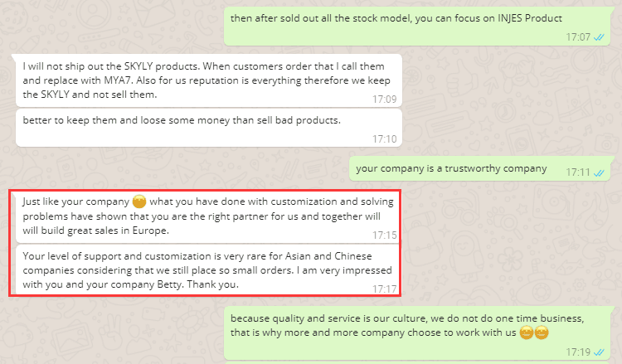
Task: Click the read-receipt ticks on the 17:07 message
Action: click(600, 37)
